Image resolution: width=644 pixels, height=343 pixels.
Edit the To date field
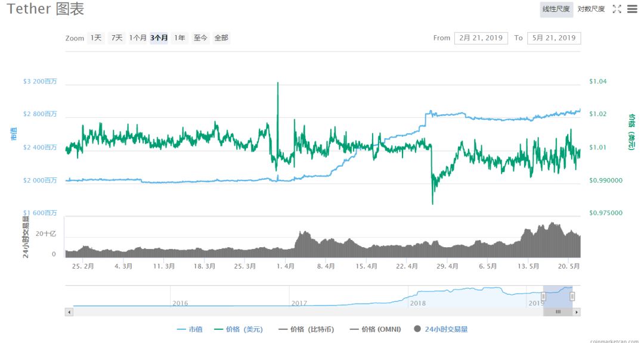pos(553,38)
